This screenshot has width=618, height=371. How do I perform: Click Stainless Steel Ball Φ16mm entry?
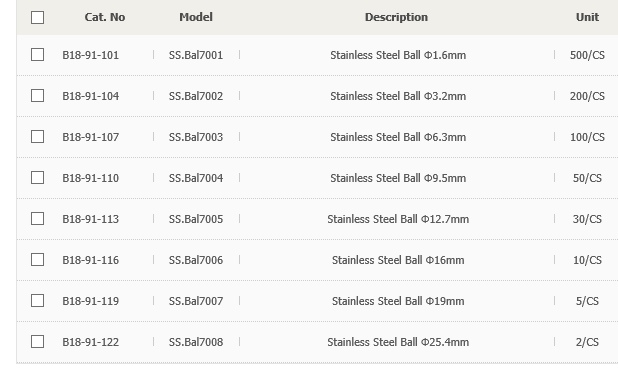click(398, 260)
